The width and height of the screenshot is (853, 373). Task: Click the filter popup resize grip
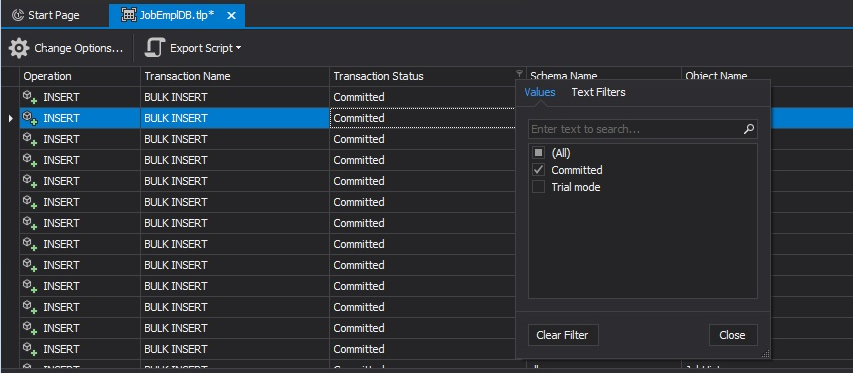pos(765,353)
